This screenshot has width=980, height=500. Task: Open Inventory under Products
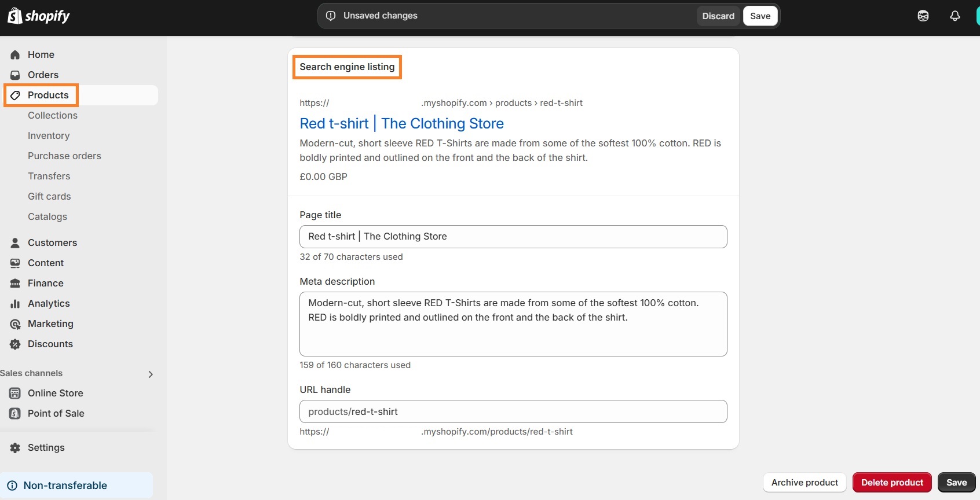click(x=49, y=135)
